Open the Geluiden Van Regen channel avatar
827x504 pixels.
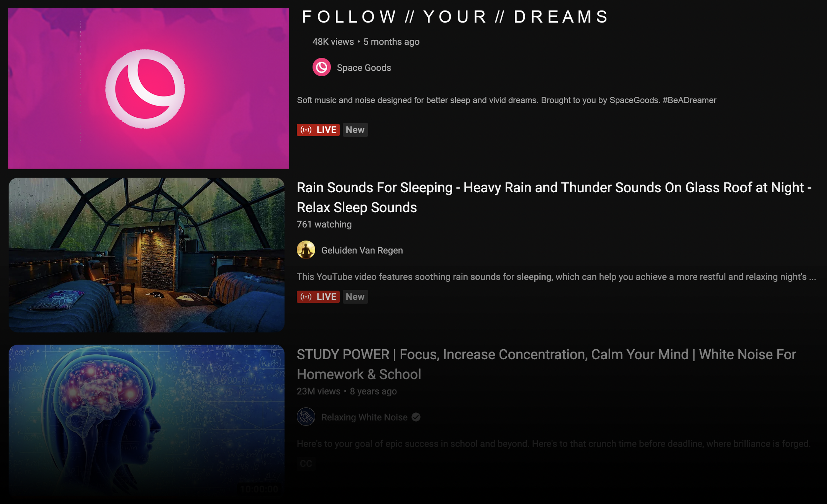point(306,250)
